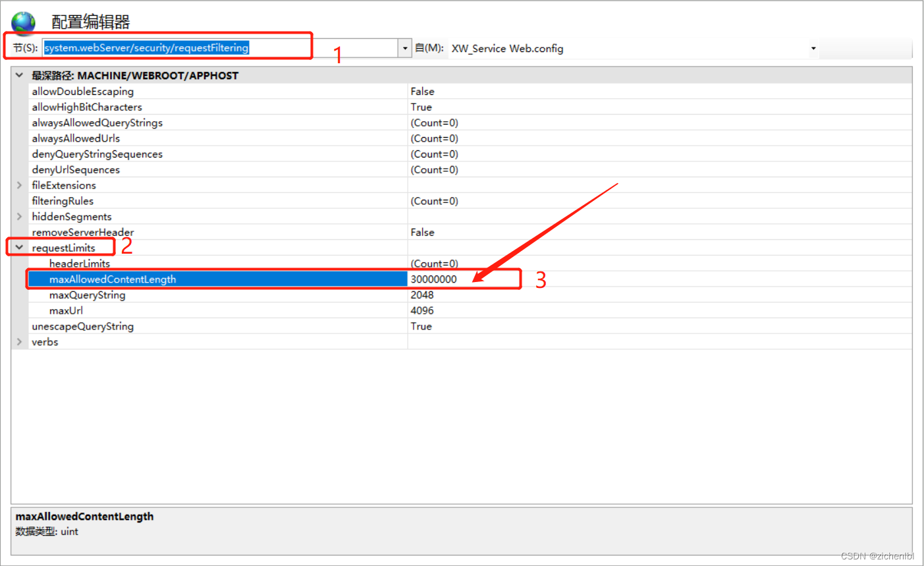
Task: Select the hiddenSegments row label
Action: click(72, 217)
